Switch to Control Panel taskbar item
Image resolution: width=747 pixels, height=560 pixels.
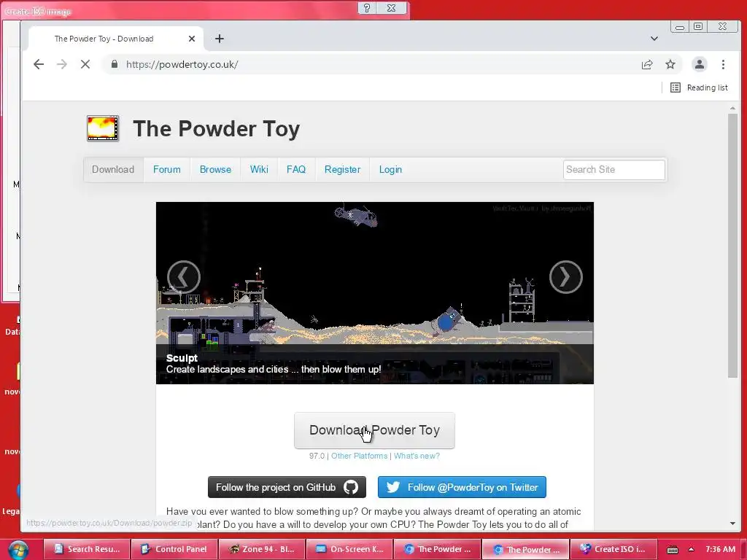point(174,549)
